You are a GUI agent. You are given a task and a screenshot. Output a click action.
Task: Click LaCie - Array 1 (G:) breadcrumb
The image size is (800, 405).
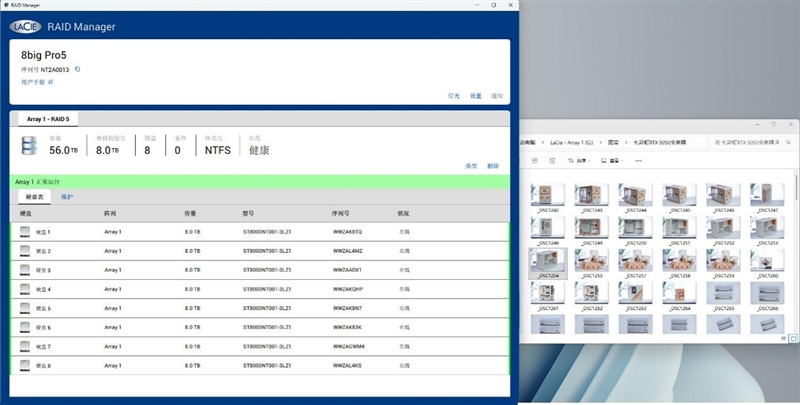(571, 142)
